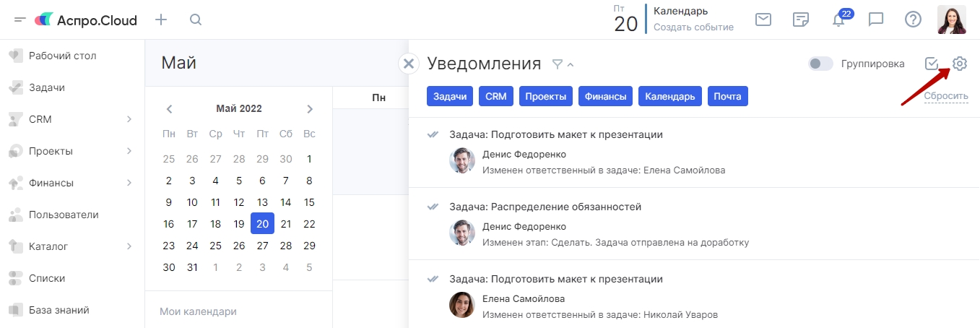Click Создать событие link in header
Image resolution: width=980 pixels, height=328 pixels.
coord(693,27)
